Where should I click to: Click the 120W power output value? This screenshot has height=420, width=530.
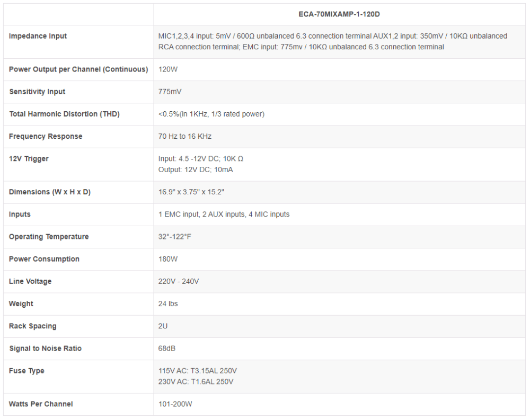[x=168, y=69]
